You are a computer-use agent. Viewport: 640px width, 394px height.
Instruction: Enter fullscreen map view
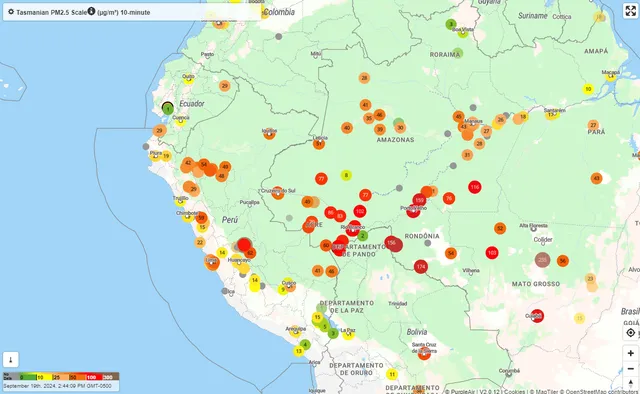(x=631, y=11)
